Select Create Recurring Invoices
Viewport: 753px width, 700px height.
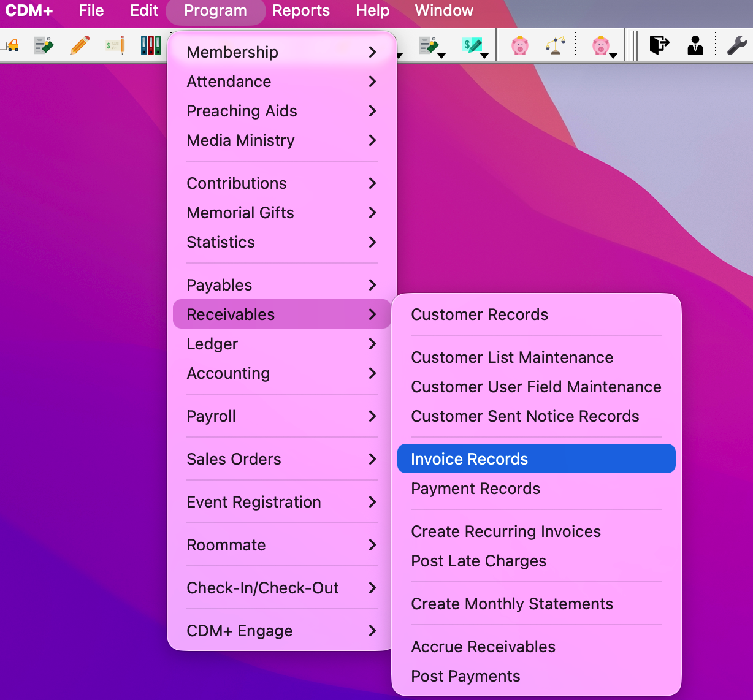point(537,531)
